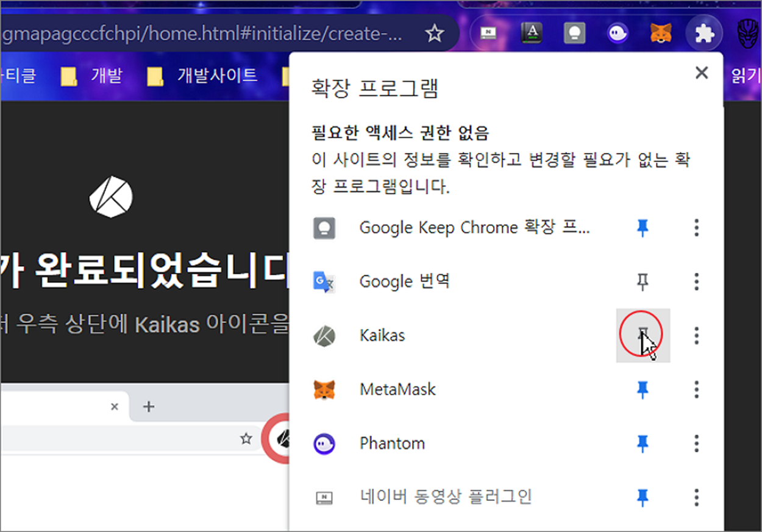
Task: Click the green A extension toolbar icon
Action: (x=532, y=33)
